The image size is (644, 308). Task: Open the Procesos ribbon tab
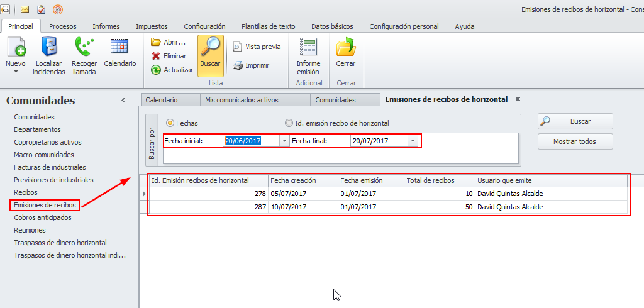point(63,26)
